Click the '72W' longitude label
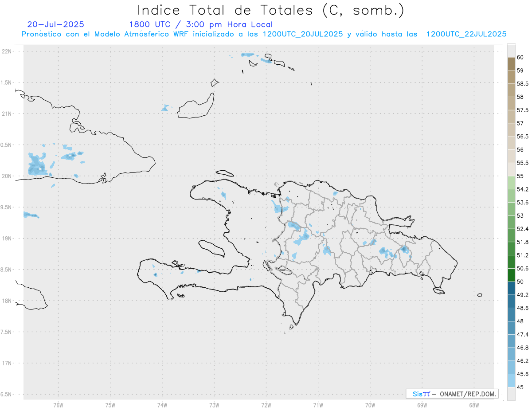Screen dimensions: 532x411 tap(266, 405)
